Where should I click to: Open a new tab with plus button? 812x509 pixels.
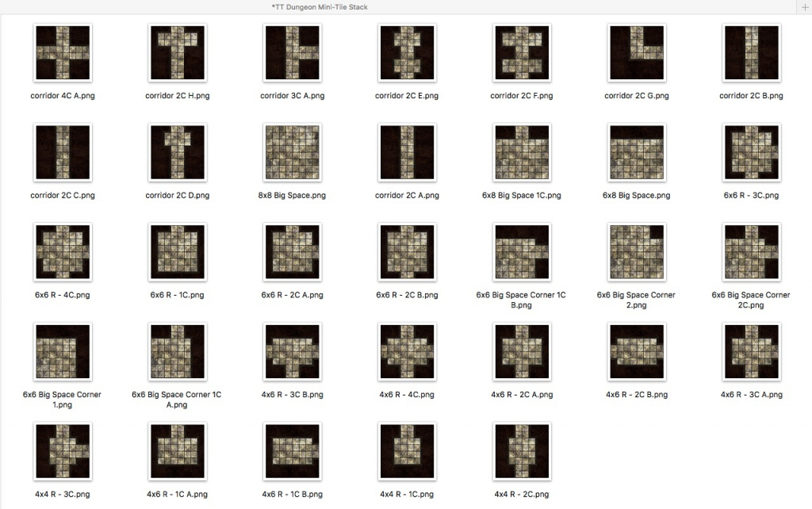pos(805,7)
